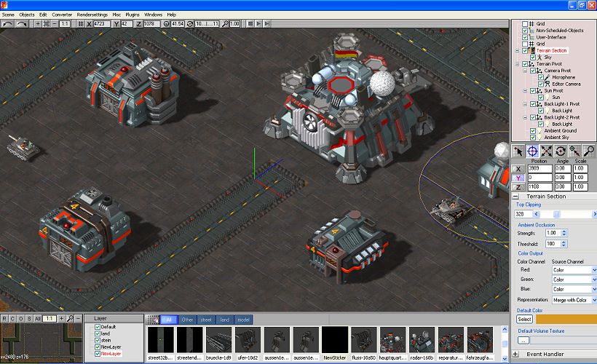Collapse the Sun Pivot tree node
This screenshot has height=364, width=597.
(525, 90)
